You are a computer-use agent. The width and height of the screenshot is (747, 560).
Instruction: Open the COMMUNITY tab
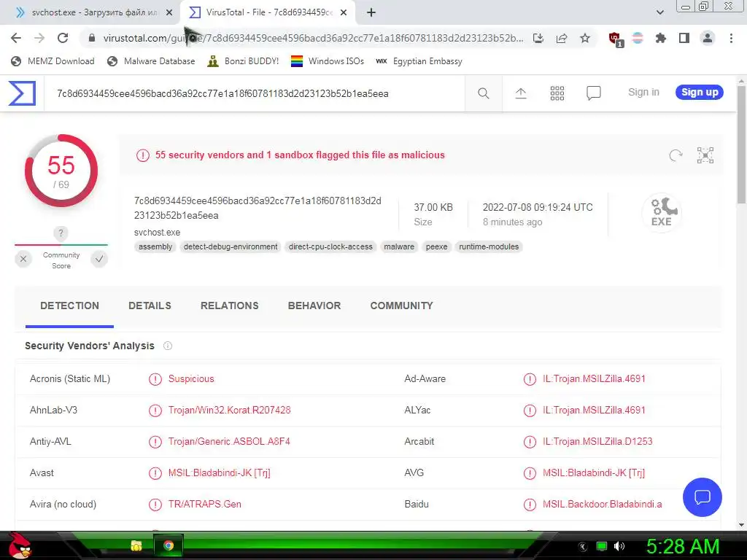point(402,306)
